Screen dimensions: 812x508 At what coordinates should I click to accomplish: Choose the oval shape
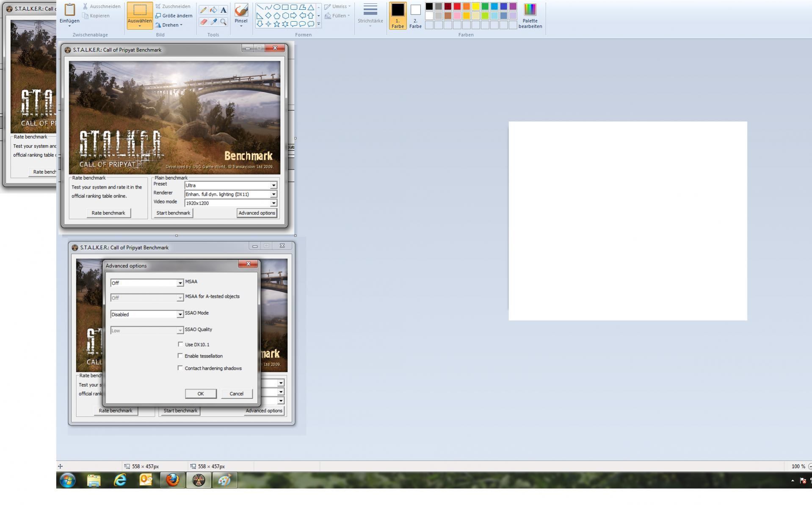tap(276, 7)
